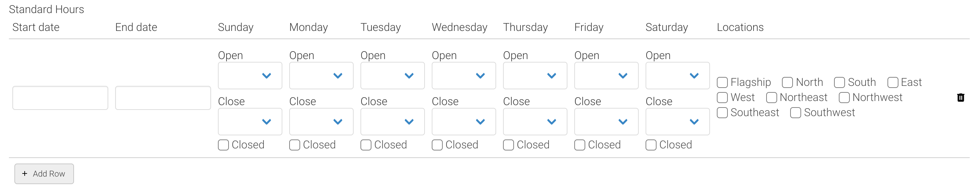
Task: Enable the Northeast location
Action: pos(771,98)
